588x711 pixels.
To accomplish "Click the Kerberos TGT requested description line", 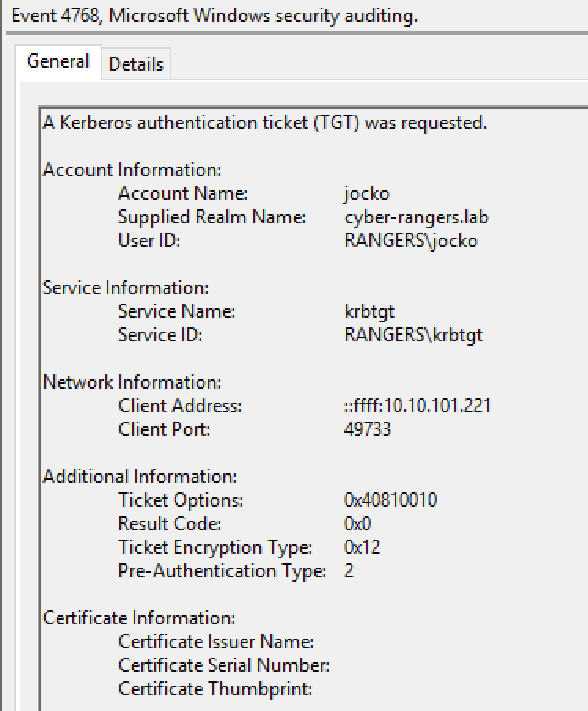I will coord(265,123).
